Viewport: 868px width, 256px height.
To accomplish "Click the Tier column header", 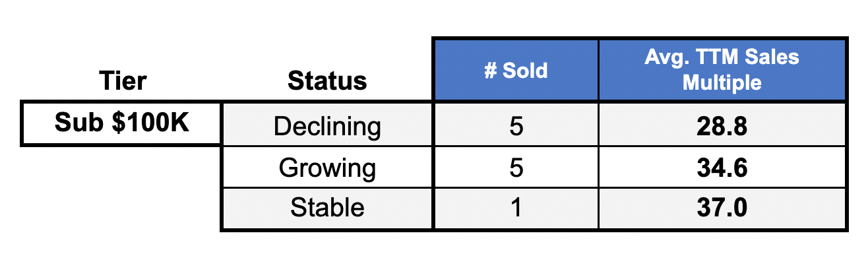I will point(122,81).
